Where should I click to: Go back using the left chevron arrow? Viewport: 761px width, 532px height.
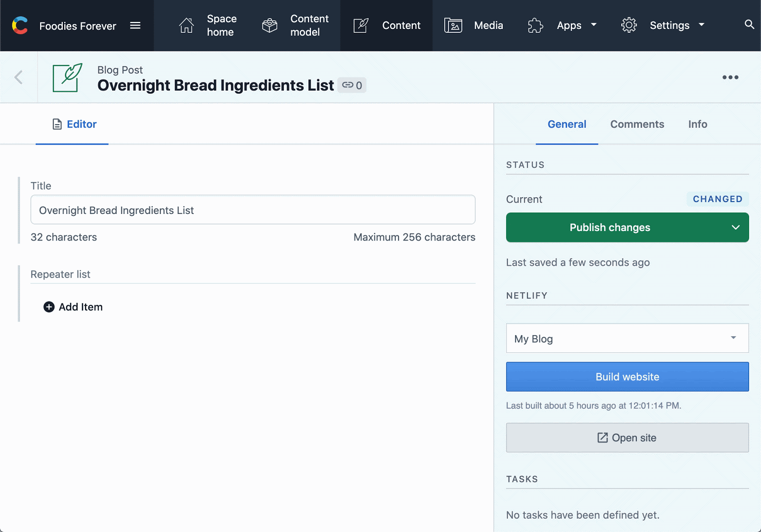click(19, 77)
